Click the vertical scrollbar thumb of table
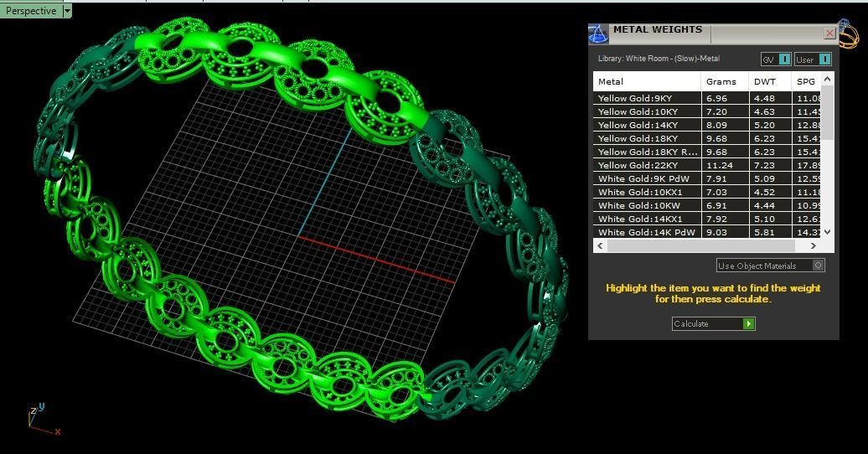This screenshot has width=868, height=454. coord(828,113)
